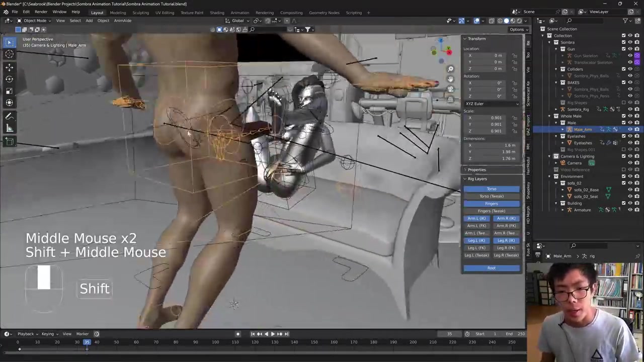Viewport: 644px width, 362px height.
Task: Open the XYZ Euler rotation mode dropdown
Action: click(x=491, y=104)
